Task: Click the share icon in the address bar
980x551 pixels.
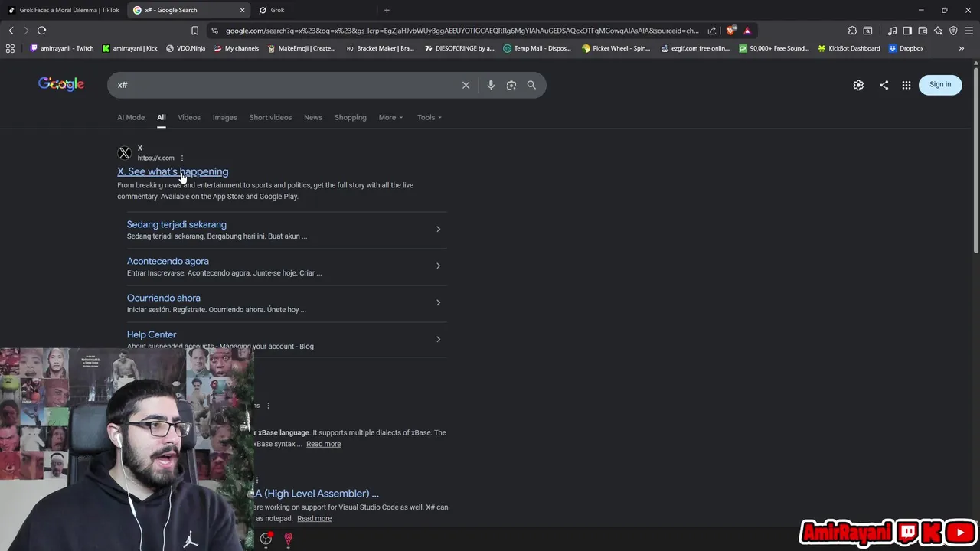Action: (712, 31)
